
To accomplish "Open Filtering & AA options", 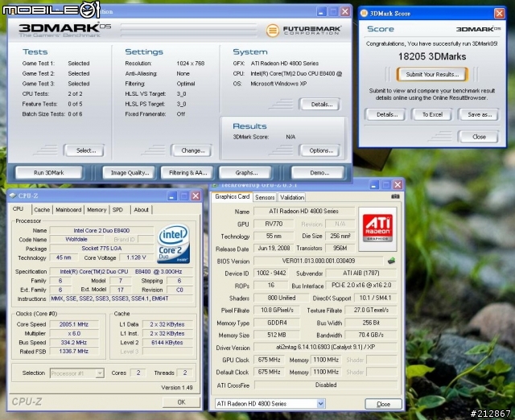I will [x=187, y=173].
